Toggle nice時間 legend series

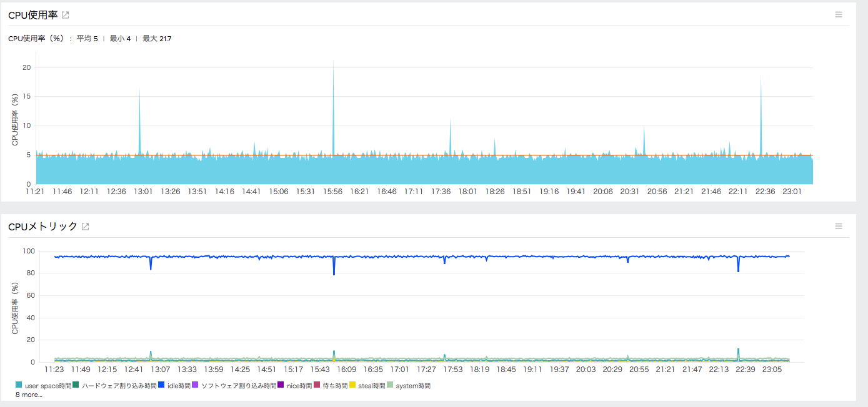(294, 386)
